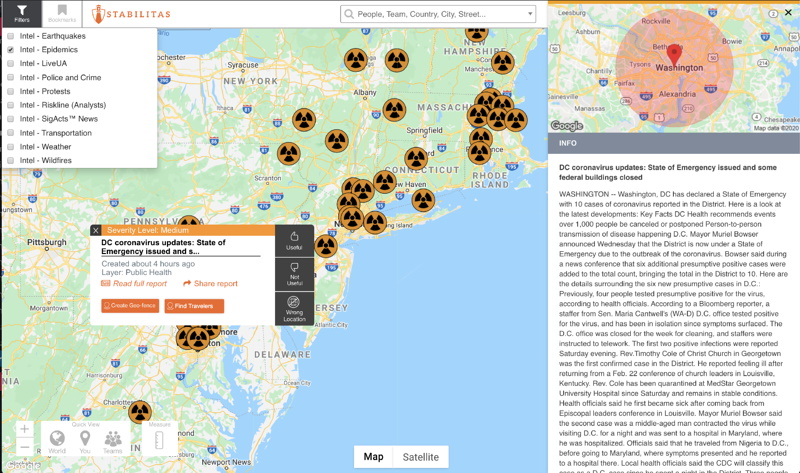Click the epidemic marker near Albany
This screenshot has height=473, width=800.
click(x=394, y=110)
